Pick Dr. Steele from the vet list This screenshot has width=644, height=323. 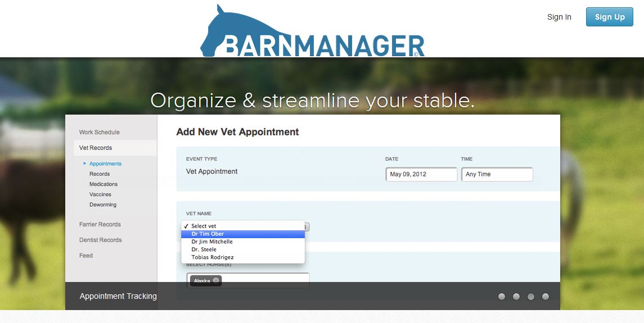point(243,249)
